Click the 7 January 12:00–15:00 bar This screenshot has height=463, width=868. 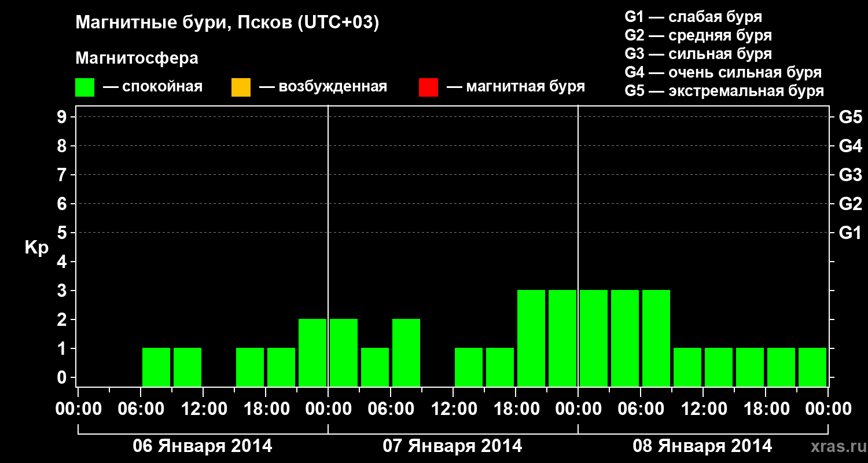coord(469,367)
